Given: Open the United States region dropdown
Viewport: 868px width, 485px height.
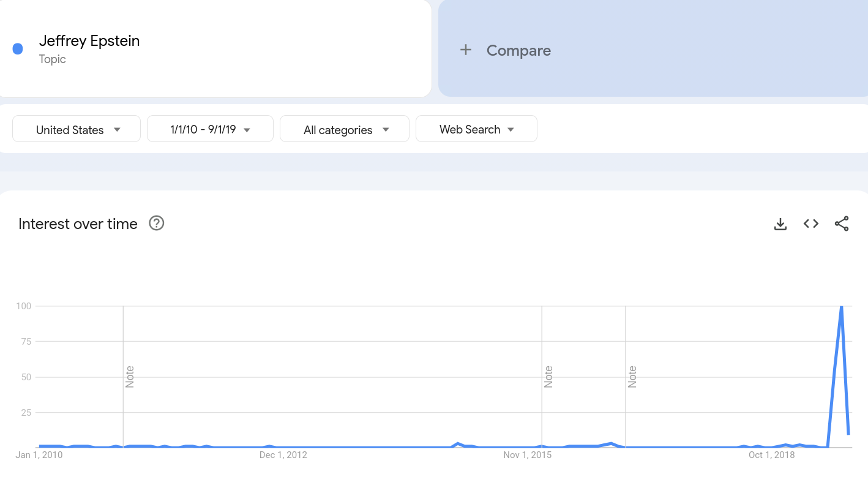Looking at the screenshot, I should [x=77, y=129].
